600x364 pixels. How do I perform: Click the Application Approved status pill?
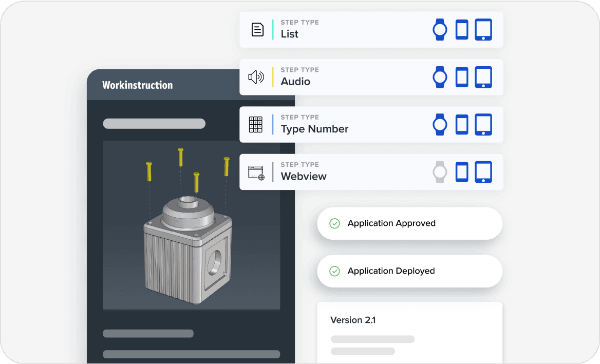pos(409,223)
